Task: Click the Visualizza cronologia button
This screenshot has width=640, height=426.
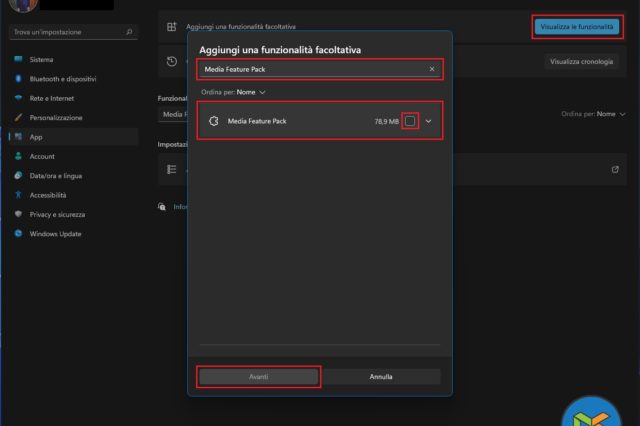Action: (580, 61)
